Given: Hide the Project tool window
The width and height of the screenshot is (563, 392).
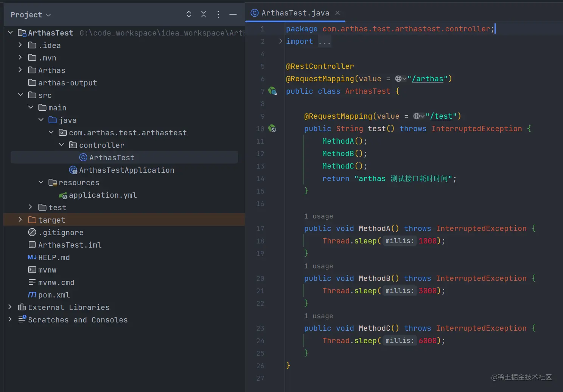Looking at the screenshot, I should pyautogui.click(x=233, y=14).
